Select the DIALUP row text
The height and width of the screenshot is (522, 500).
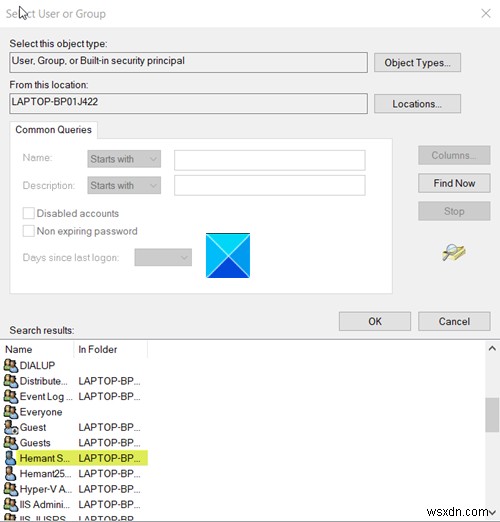coord(37,365)
